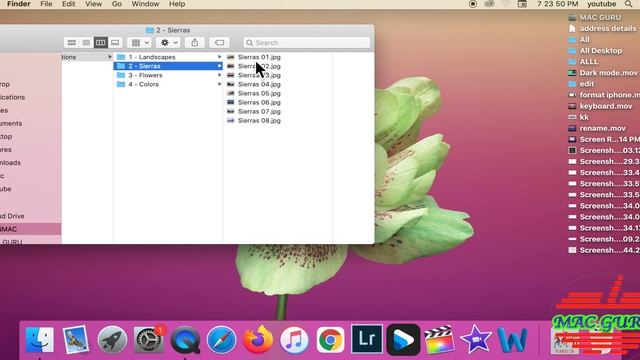Open iTunes music app in Dock
This screenshot has width=640, height=360.
294,340
